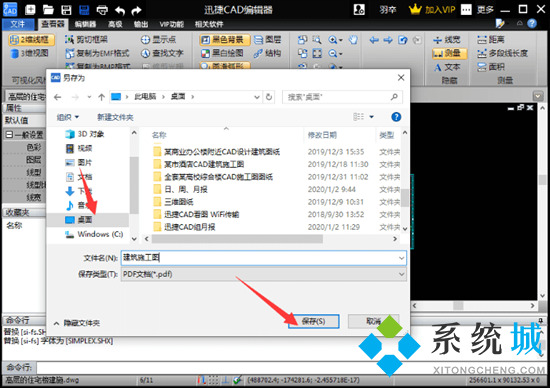Click the 结构 button

268,53
